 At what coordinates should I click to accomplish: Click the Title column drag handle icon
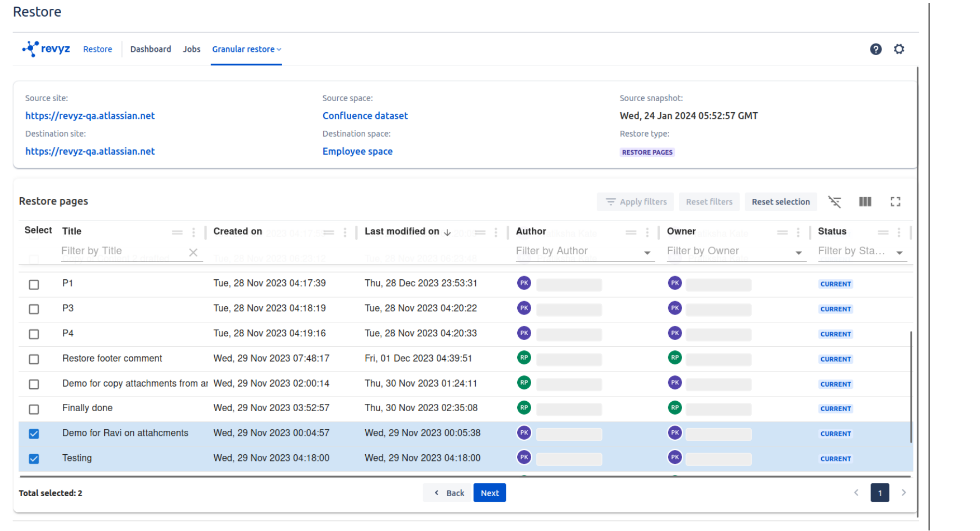coord(177,232)
